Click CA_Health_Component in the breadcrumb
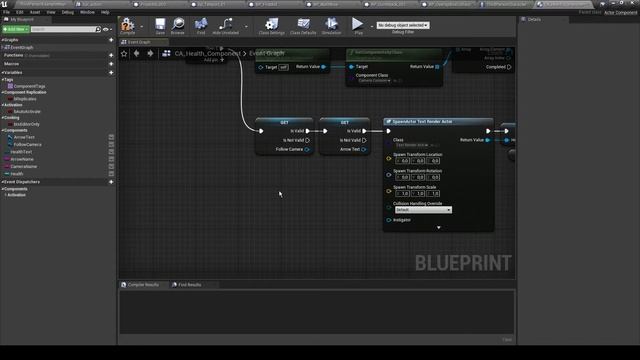This screenshot has width=640, height=360. (207, 53)
